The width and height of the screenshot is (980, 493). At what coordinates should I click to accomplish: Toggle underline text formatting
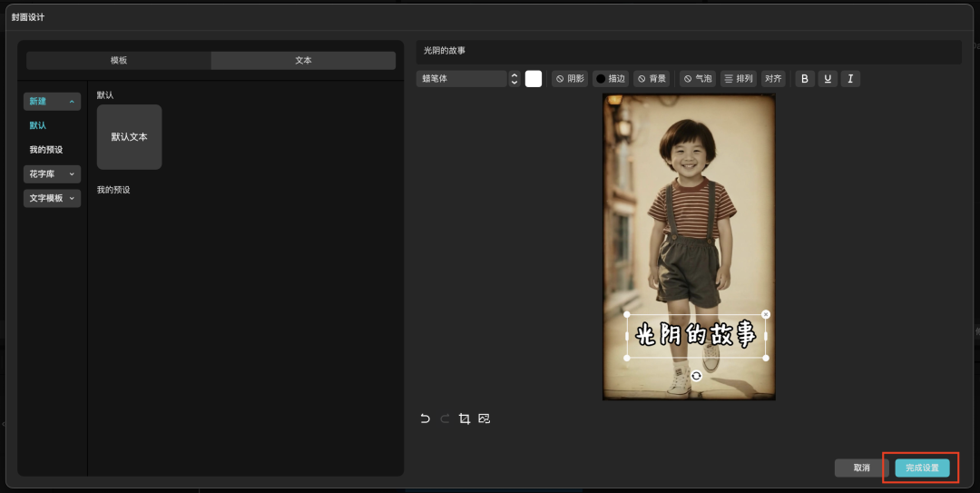827,79
